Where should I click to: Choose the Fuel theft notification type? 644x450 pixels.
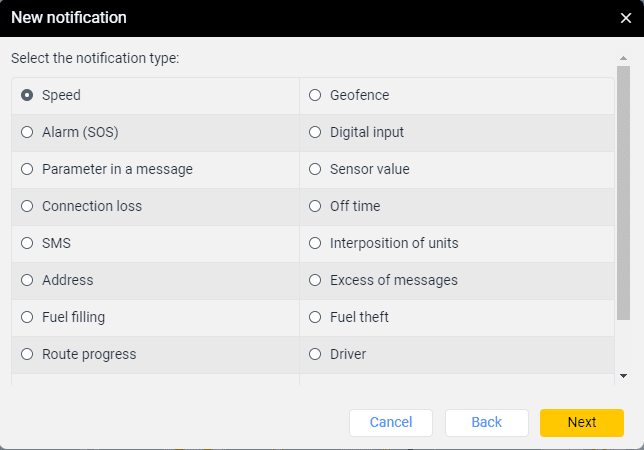(315, 317)
